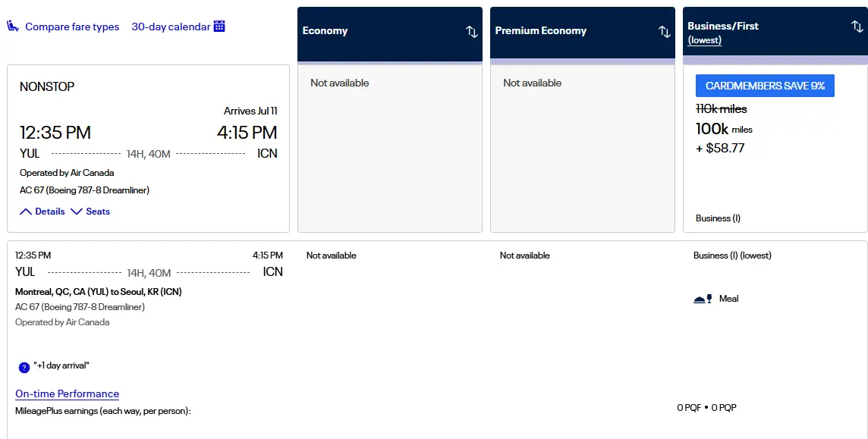The height and width of the screenshot is (439, 868).
Task: Choose the 100k miles Business fare
Action: click(x=775, y=149)
